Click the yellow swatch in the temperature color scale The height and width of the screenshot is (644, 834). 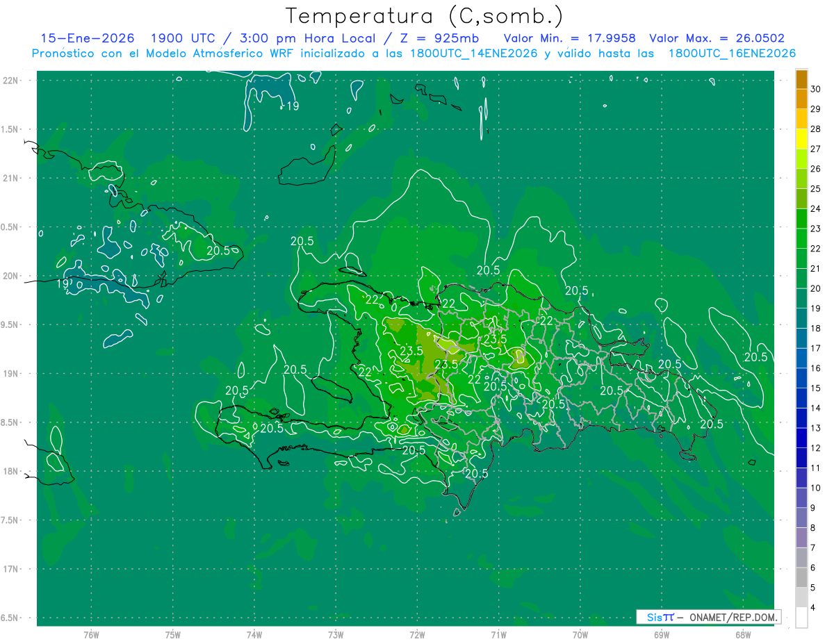[801, 139]
